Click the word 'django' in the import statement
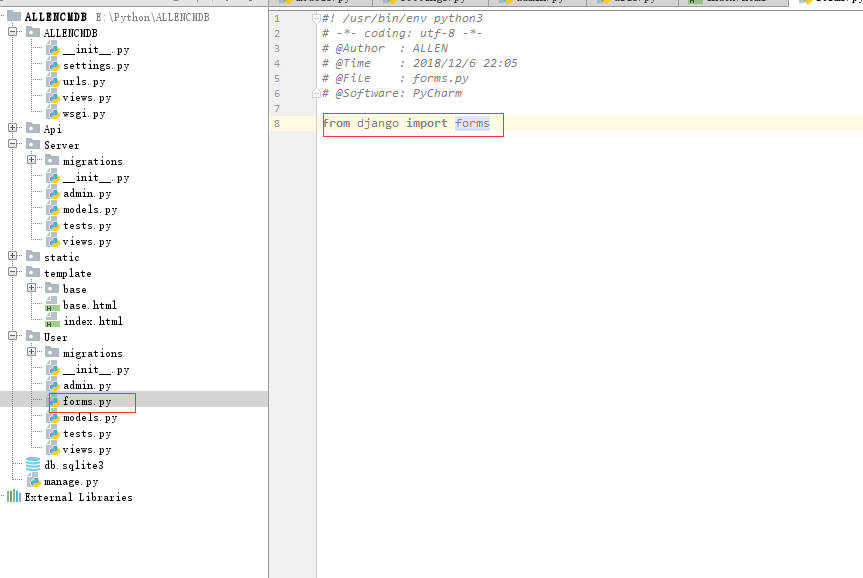The width and height of the screenshot is (863, 578). click(378, 123)
